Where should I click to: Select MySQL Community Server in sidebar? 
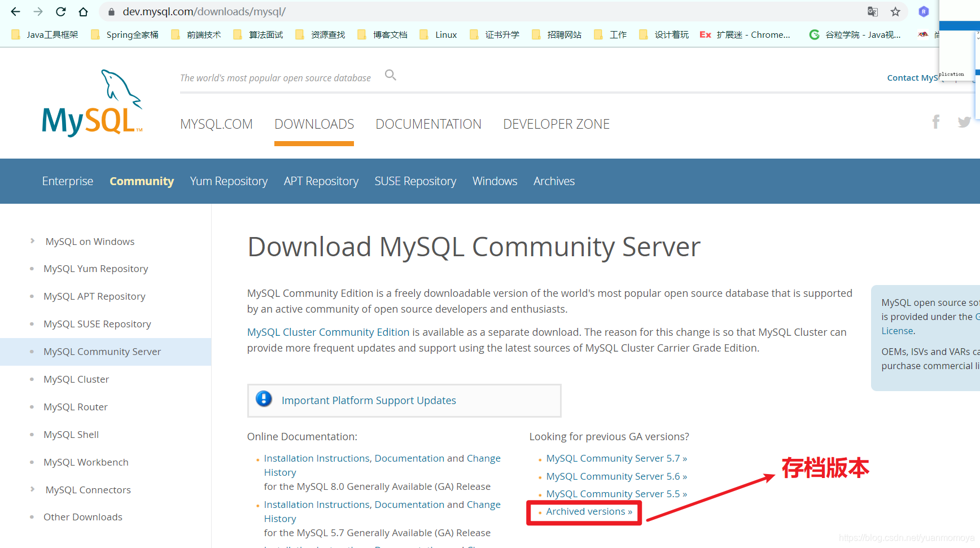pos(102,352)
